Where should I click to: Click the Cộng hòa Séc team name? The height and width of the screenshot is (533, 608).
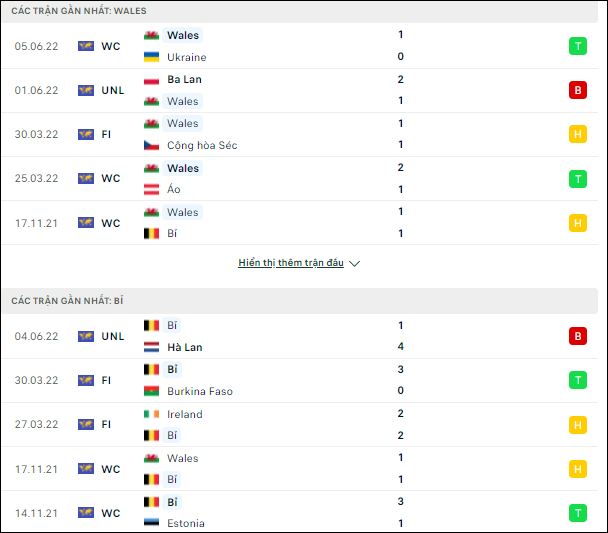point(202,145)
